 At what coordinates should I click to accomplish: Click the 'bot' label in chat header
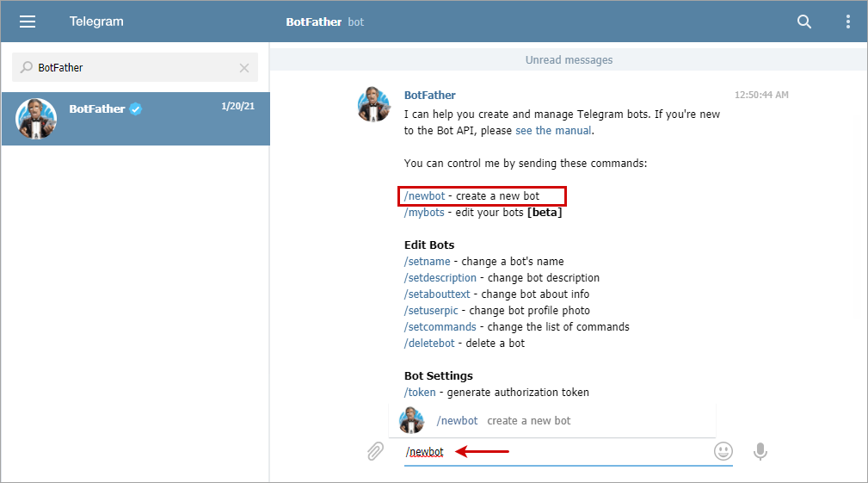[356, 22]
